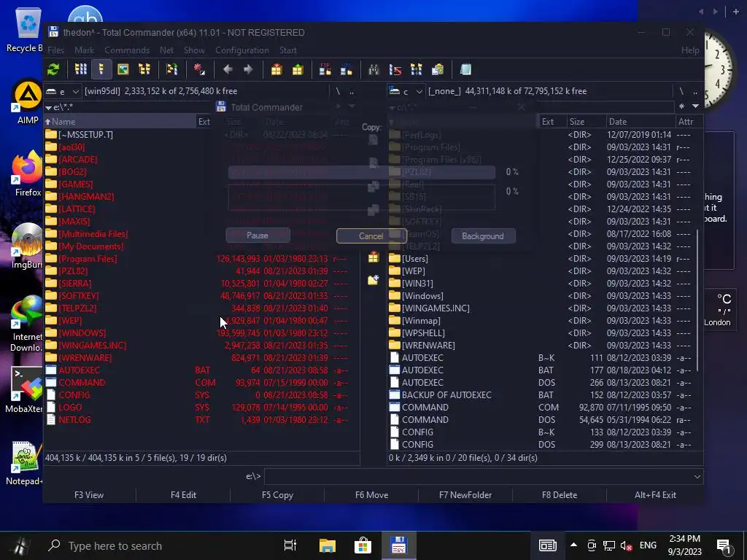Enable thumbnail view toolbar icon
This screenshot has height=560, width=747.
click(123, 69)
